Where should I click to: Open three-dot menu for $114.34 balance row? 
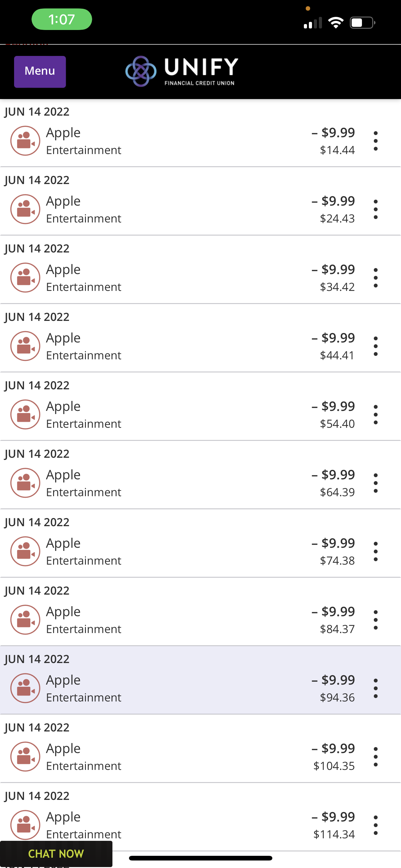tap(375, 825)
